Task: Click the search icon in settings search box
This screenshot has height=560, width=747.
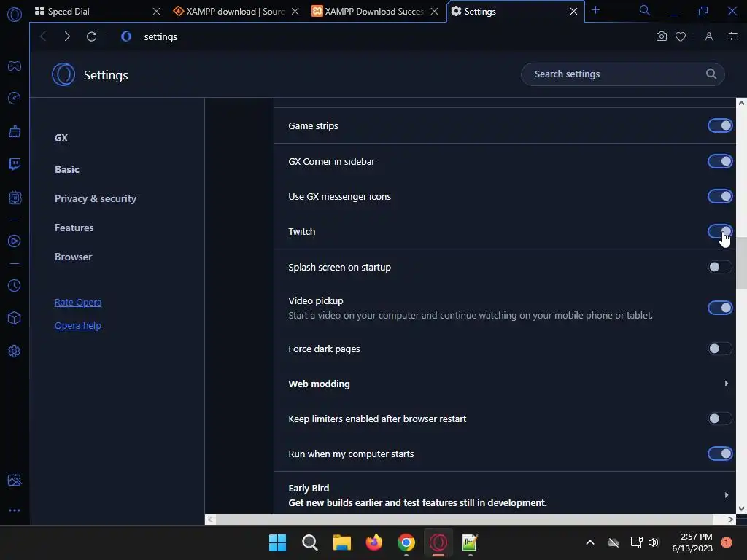Action: (x=711, y=74)
